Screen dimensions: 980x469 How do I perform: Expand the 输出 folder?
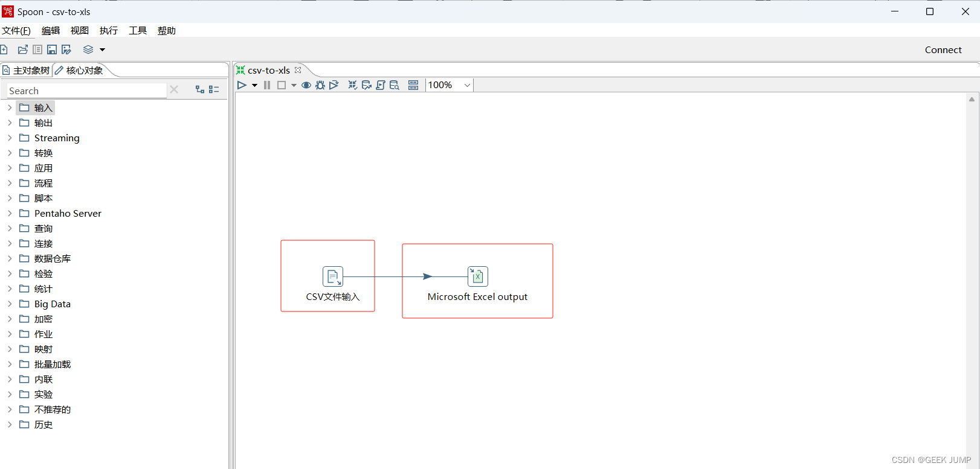[x=10, y=123]
